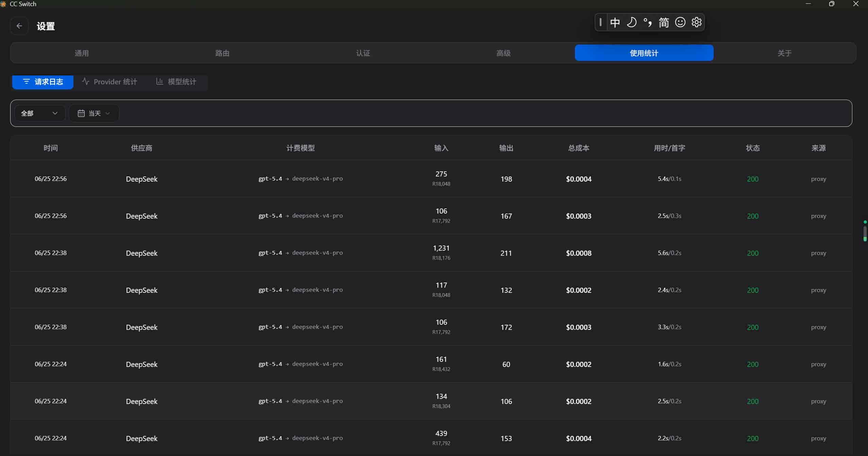Click the 计费模型 column header
This screenshot has width=868, height=456.
[301, 148]
